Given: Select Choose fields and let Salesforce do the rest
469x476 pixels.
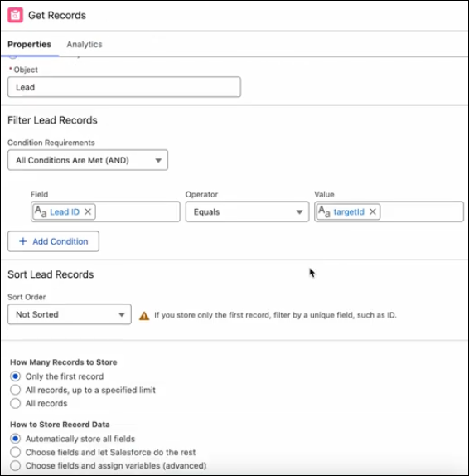Looking at the screenshot, I should [x=16, y=452].
